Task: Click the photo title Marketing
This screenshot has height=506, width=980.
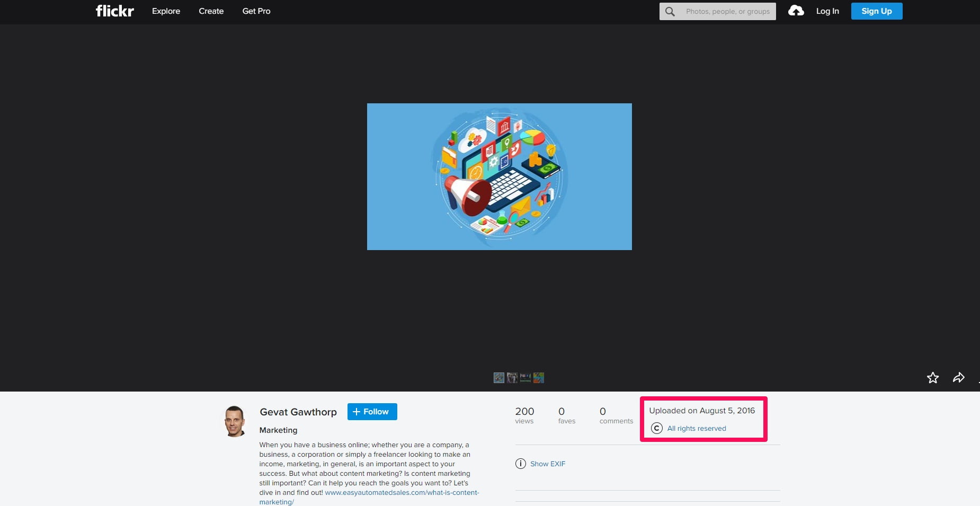Action: [x=278, y=430]
